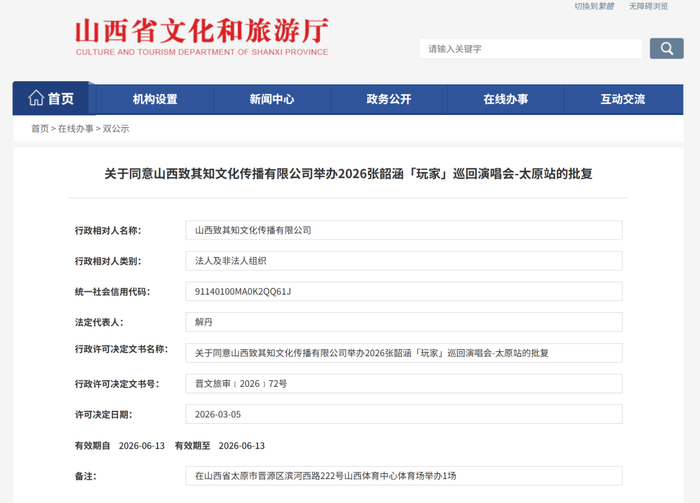The width and height of the screenshot is (700, 503).
Task: Click the 法定代表人 field showing 解丹
Action: point(404,322)
